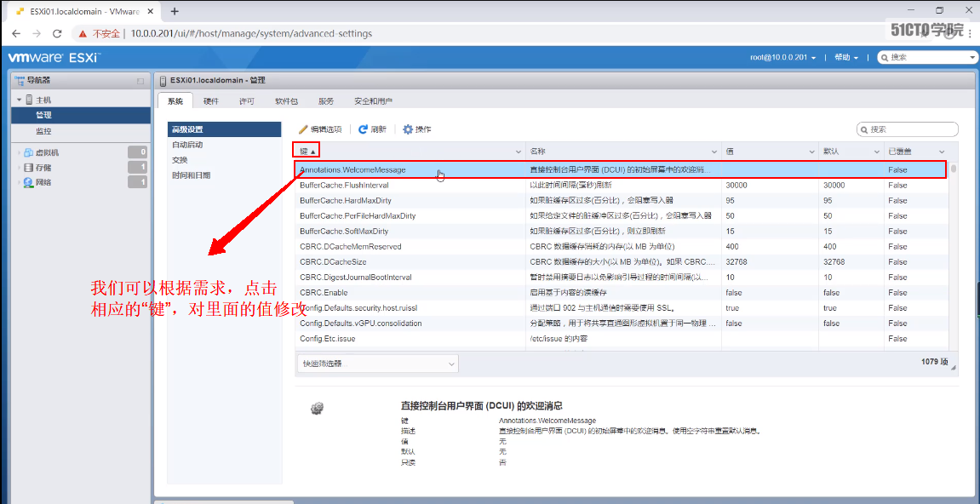Select the BufferCache.FlushInterval row

[622, 186]
